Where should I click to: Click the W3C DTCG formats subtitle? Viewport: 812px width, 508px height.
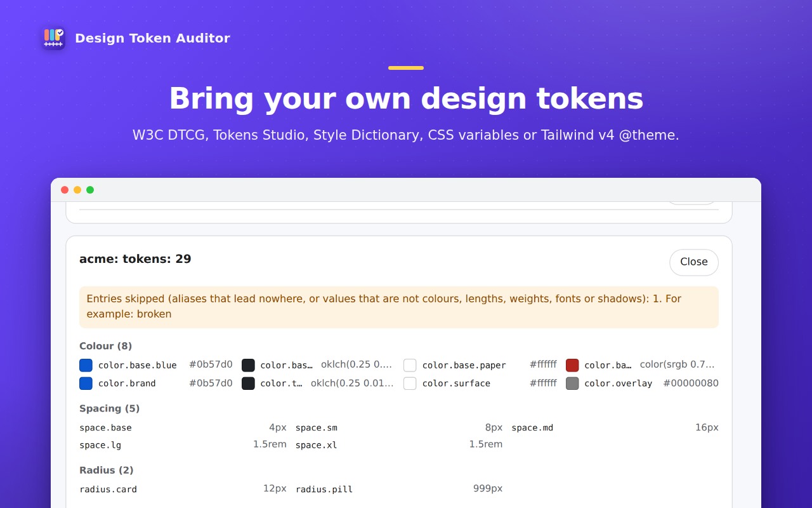click(406, 135)
